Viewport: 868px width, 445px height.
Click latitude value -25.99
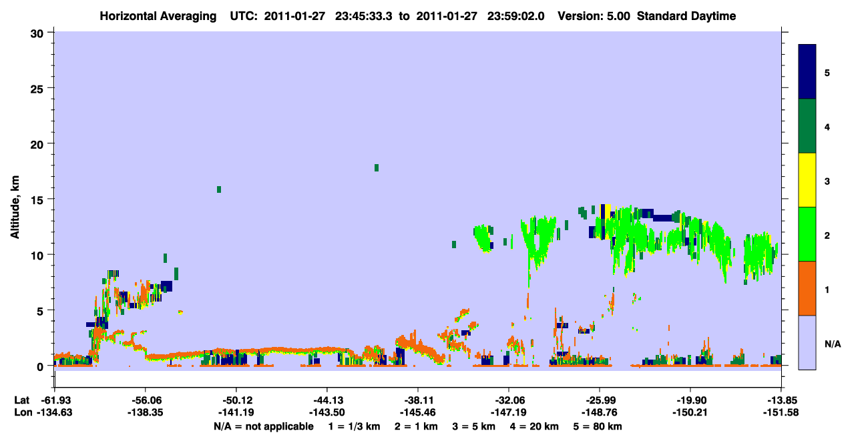pyautogui.click(x=600, y=400)
